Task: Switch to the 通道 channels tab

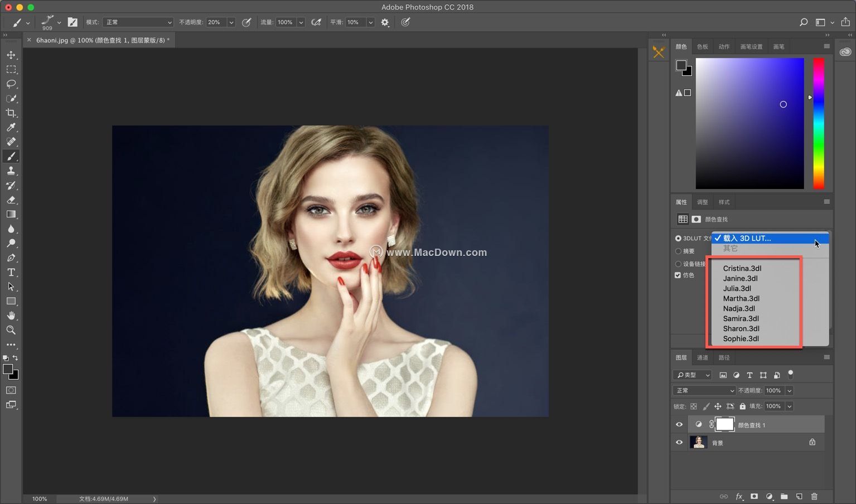Action: (702, 357)
